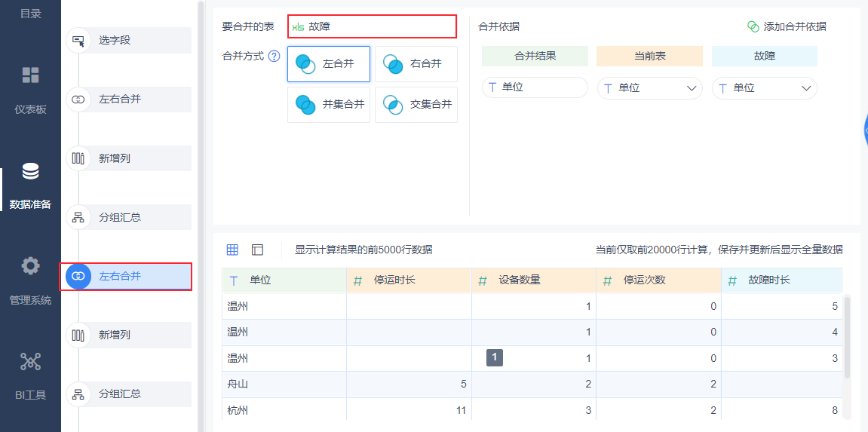Click the management system gear icon
The width and height of the screenshot is (868, 432).
click(x=30, y=266)
